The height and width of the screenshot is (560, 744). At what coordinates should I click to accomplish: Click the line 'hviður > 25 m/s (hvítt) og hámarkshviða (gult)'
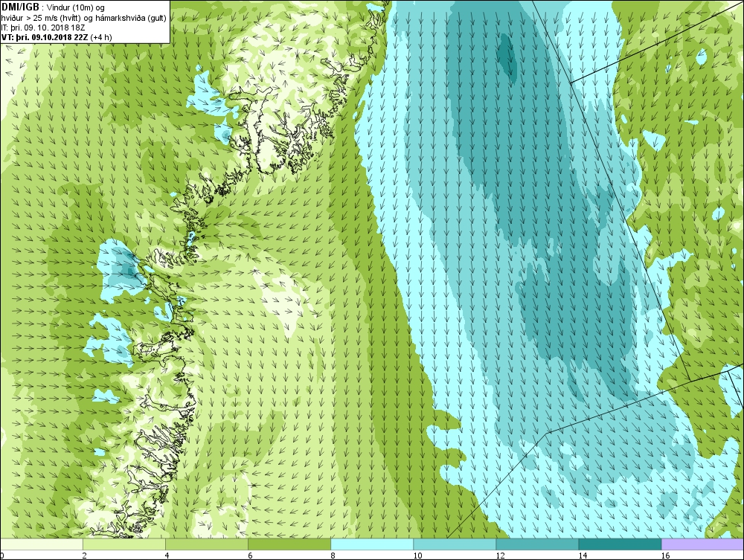tap(84, 18)
